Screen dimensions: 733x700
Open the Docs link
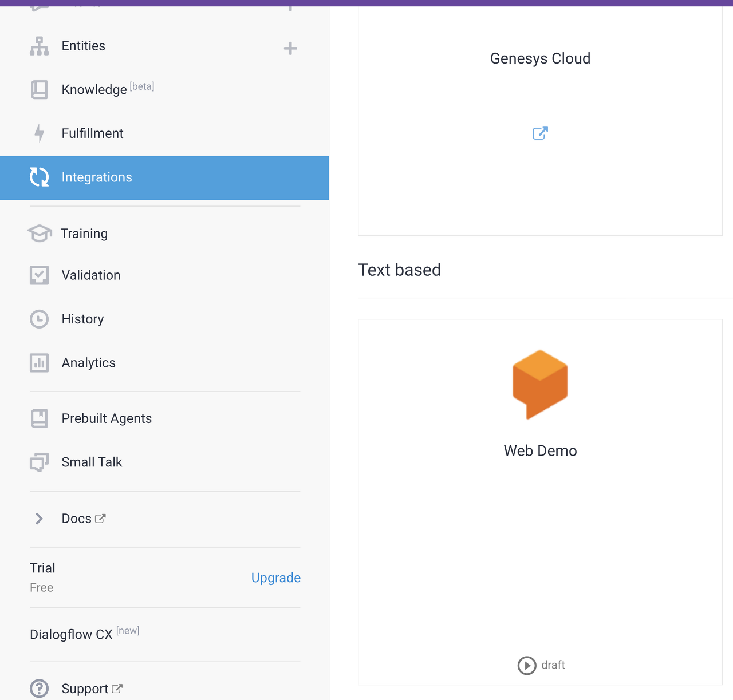(x=77, y=519)
